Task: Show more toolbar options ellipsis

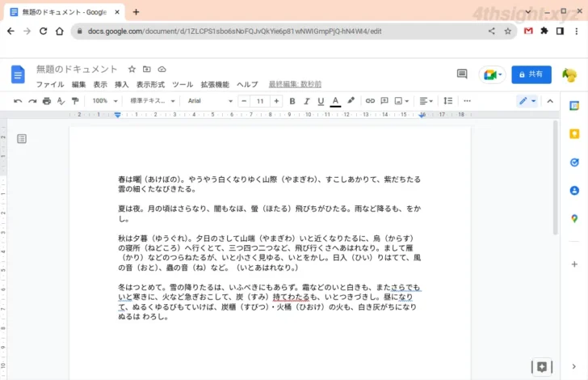Action: (467, 100)
